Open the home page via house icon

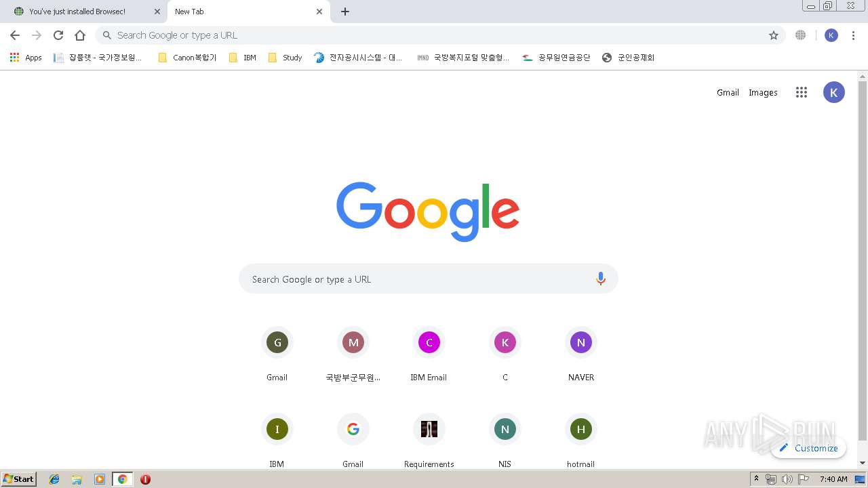[x=80, y=35]
